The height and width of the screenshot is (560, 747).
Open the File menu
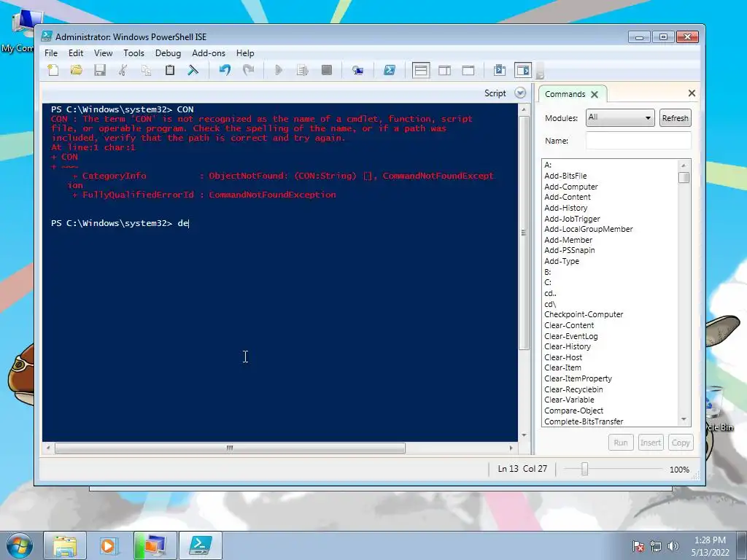point(51,53)
